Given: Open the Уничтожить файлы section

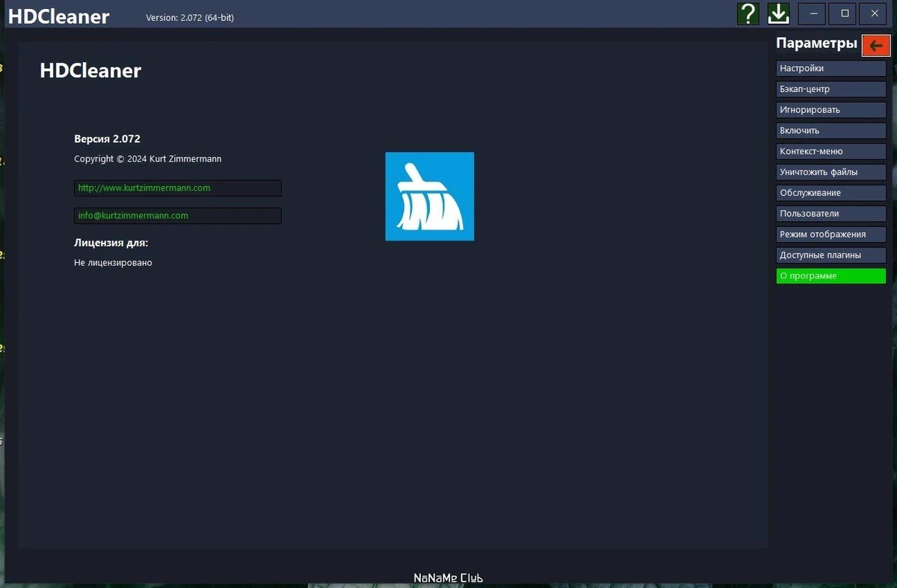Looking at the screenshot, I should click(831, 172).
